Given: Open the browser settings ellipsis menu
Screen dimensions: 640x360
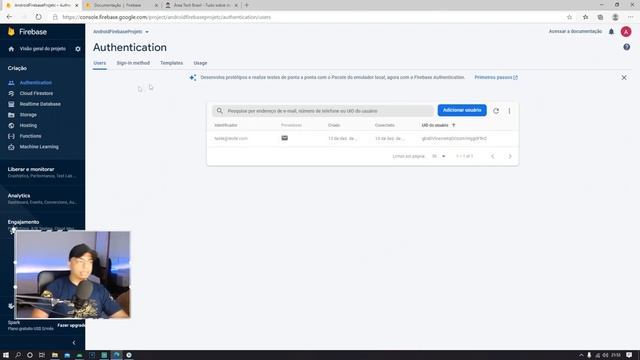Looking at the screenshot, I should coord(631,17).
